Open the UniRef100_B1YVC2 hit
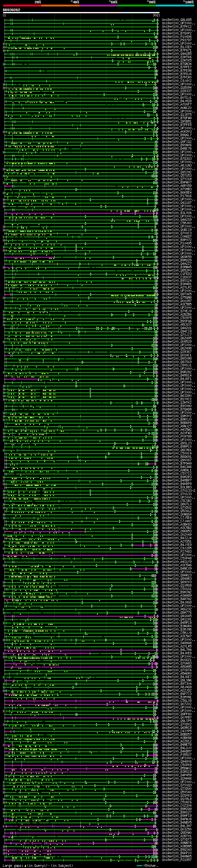This screenshot has height=868, width=197. point(177,399)
